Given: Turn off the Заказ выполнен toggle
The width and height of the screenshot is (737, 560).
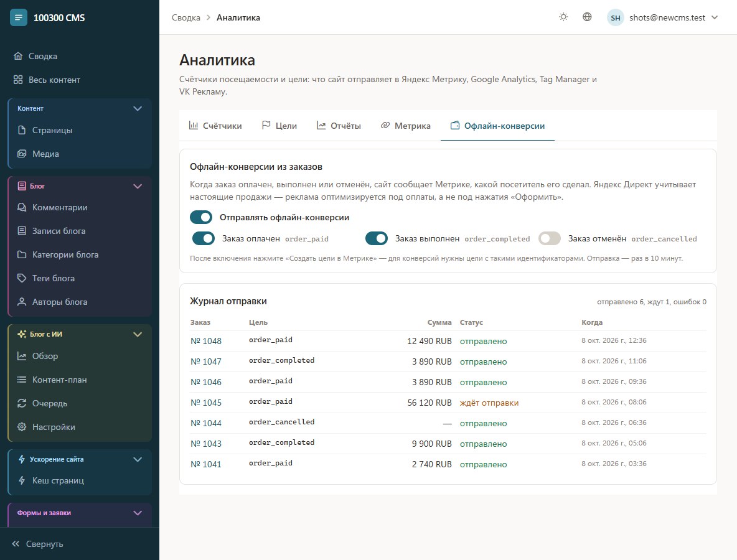Looking at the screenshot, I should pos(377,238).
